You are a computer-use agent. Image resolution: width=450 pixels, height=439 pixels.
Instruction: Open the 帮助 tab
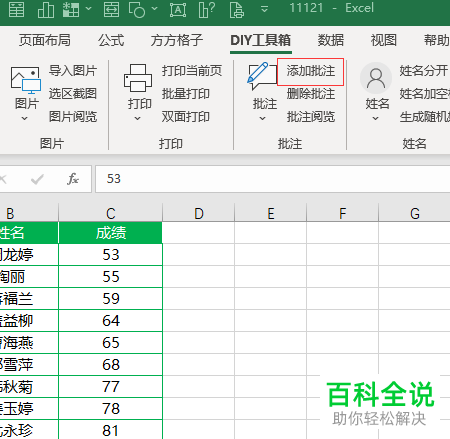point(437,40)
